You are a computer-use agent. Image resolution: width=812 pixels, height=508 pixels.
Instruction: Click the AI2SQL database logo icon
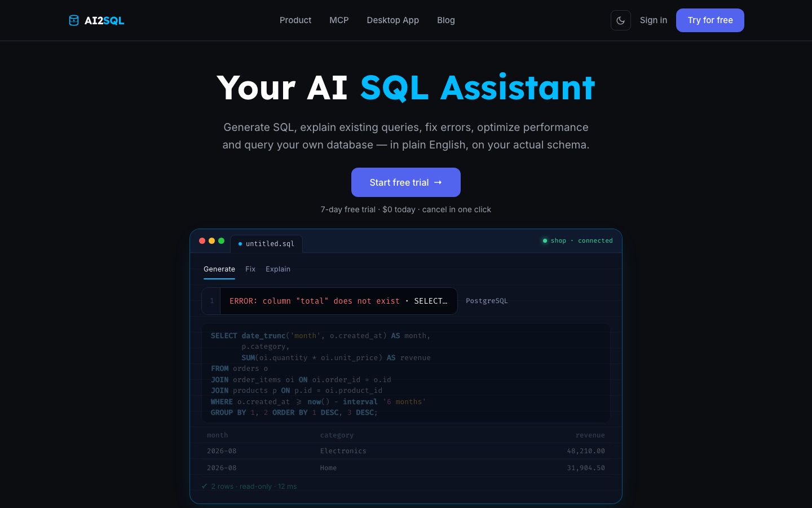pyautogui.click(x=74, y=20)
